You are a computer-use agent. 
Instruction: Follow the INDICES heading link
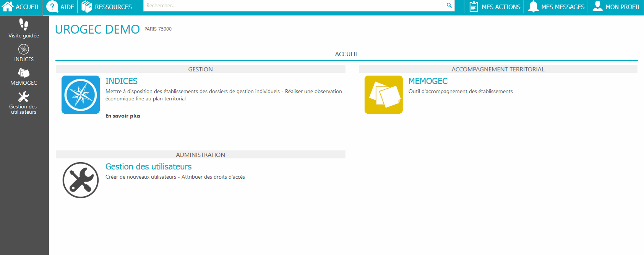(x=122, y=81)
